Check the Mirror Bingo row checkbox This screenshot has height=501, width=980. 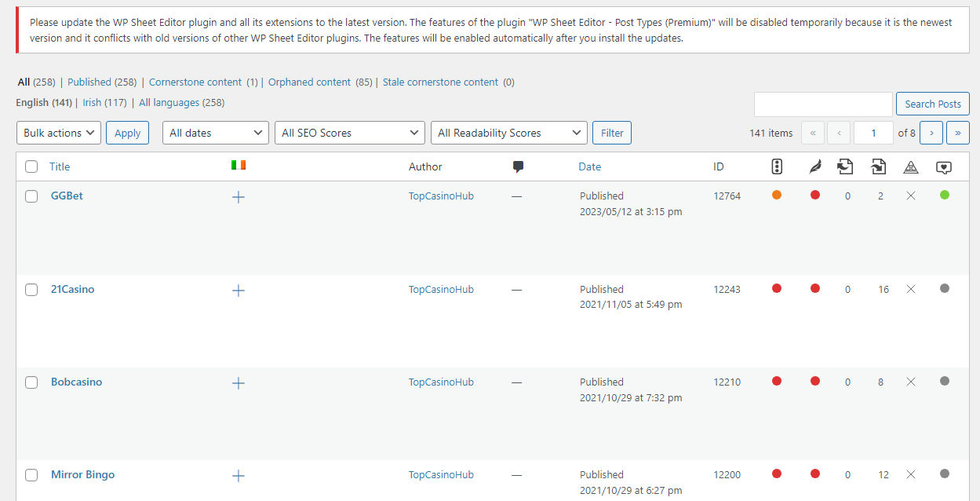pos(31,475)
